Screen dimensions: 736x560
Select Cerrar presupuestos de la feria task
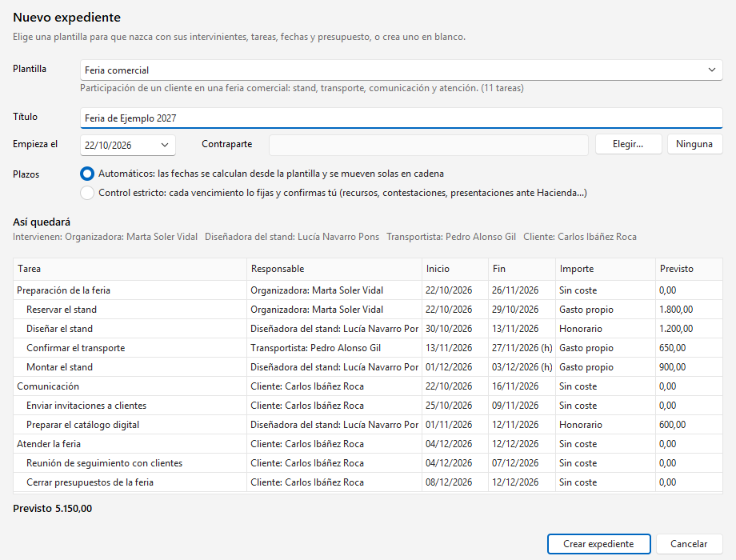pyautogui.click(x=368, y=482)
